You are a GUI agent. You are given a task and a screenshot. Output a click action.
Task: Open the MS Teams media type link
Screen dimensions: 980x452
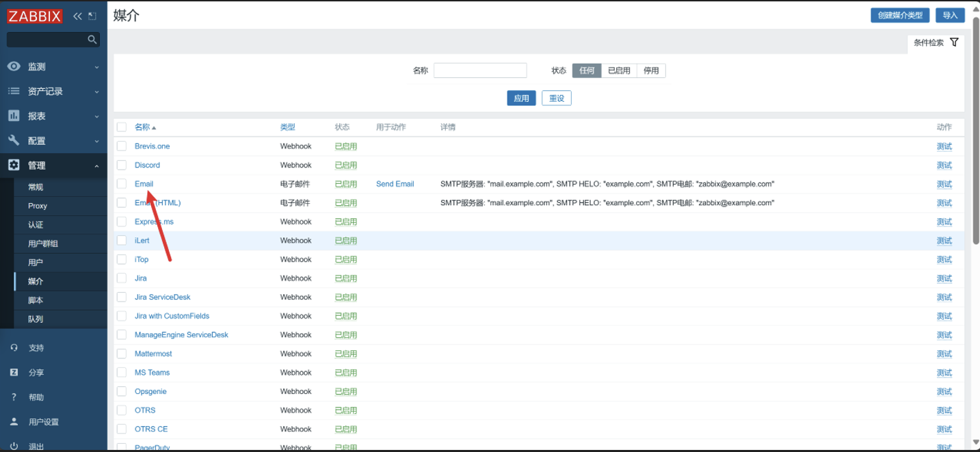pyautogui.click(x=152, y=373)
